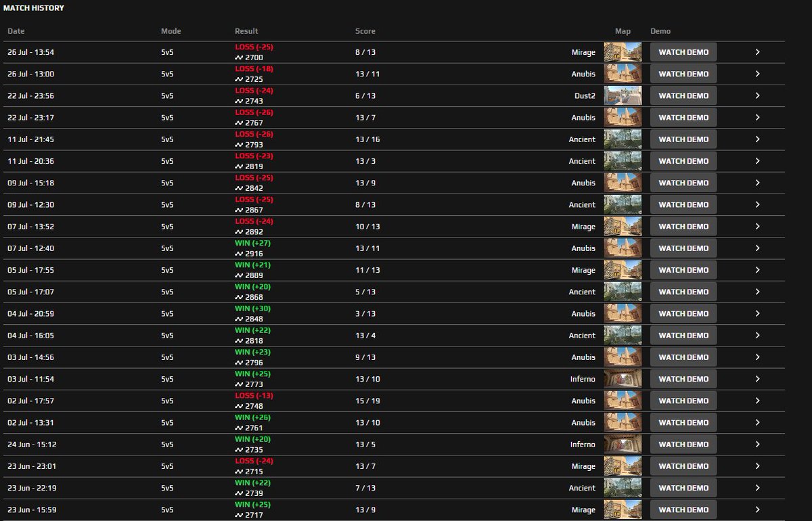This screenshot has height=521, width=812.
Task: Select the LOSS (-13) result text
Action: tap(254, 395)
